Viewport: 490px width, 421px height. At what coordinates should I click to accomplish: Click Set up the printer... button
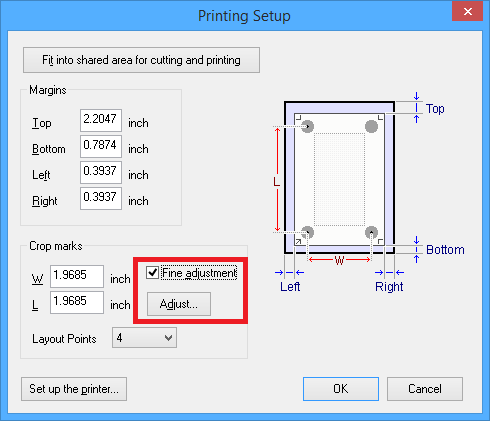coord(74,389)
